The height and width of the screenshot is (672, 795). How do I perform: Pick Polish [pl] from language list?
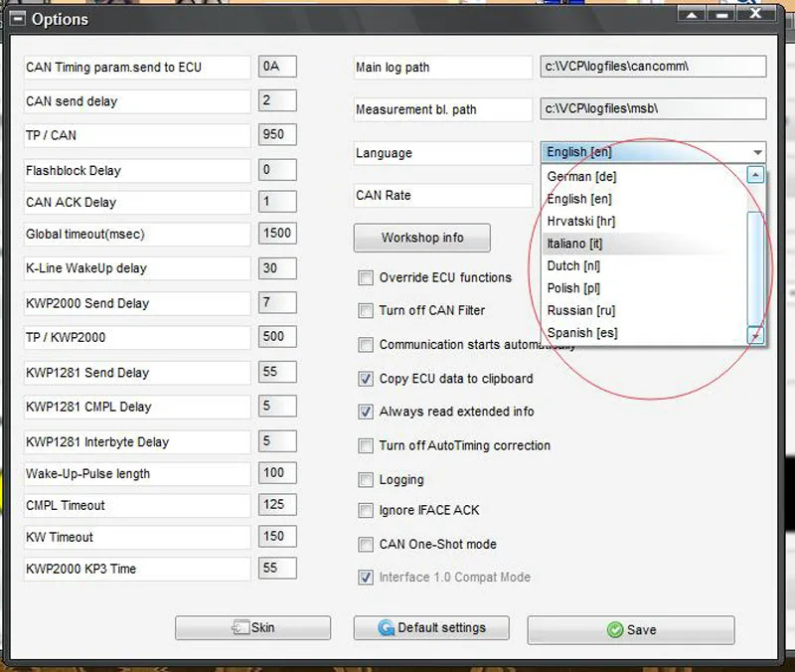pyautogui.click(x=644, y=288)
